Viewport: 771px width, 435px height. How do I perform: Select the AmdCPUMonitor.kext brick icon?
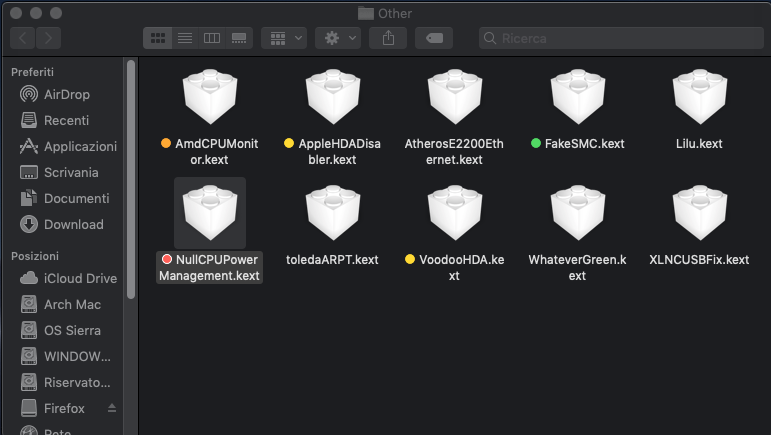(x=210, y=96)
